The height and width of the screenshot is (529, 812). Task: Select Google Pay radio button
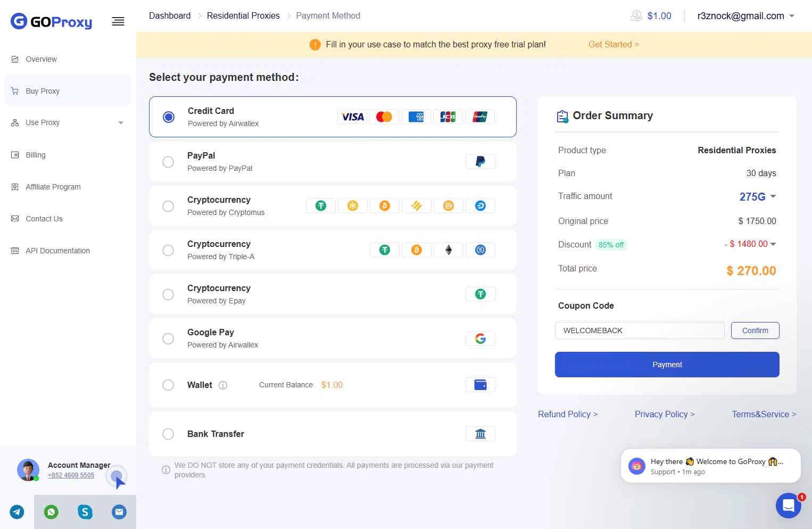tap(168, 338)
